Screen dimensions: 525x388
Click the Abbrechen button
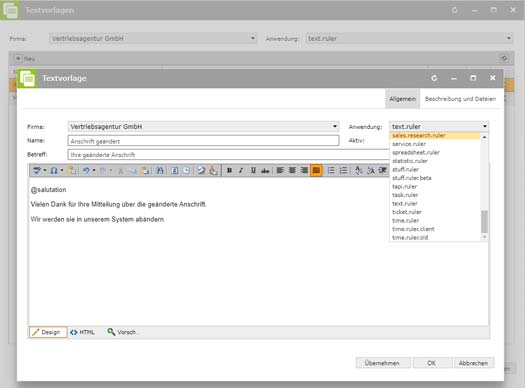coord(473,363)
